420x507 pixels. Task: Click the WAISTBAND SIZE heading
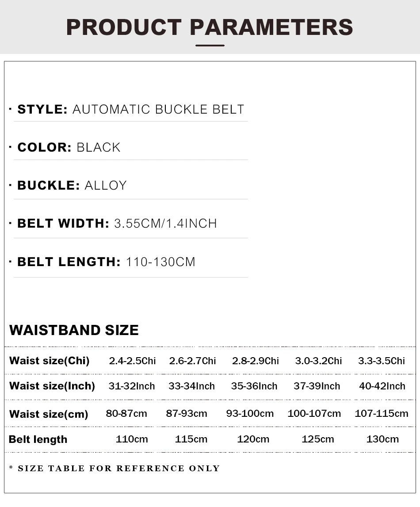(74, 330)
